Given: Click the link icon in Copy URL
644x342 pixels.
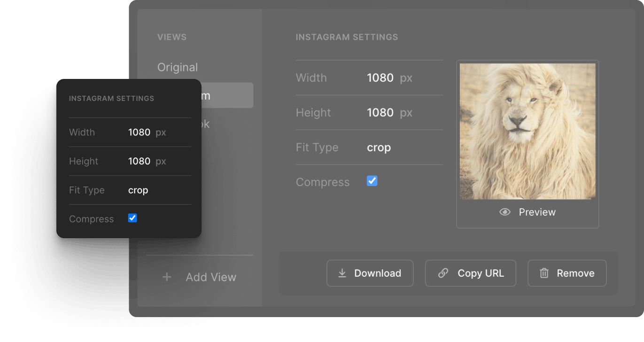Looking at the screenshot, I should tap(443, 273).
